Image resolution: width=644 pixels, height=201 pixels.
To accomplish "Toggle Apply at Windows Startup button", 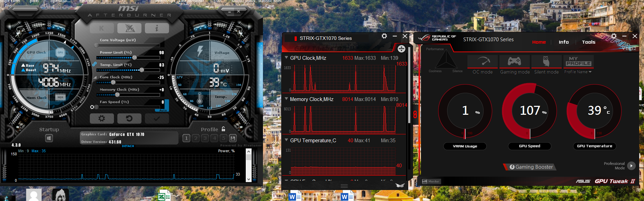I will point(49,138).
